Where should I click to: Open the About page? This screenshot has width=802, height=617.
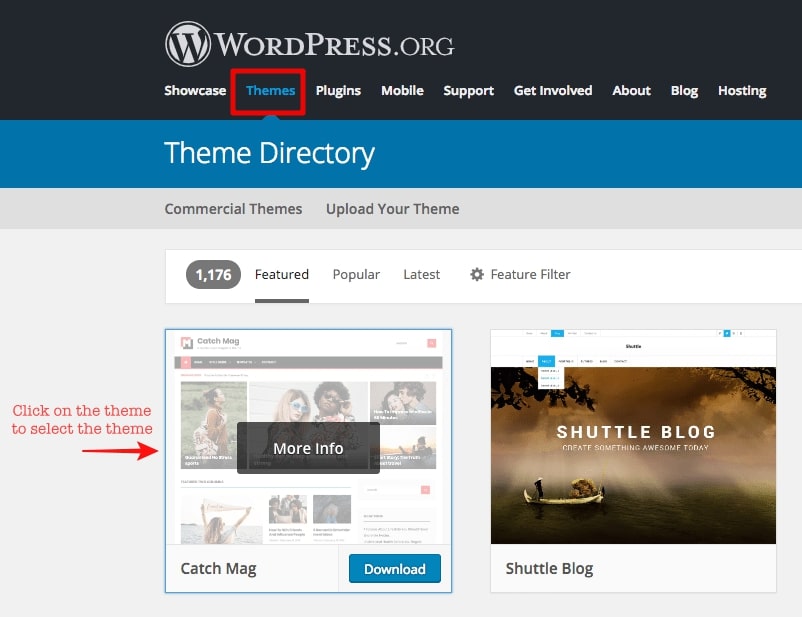pos(631,91)
